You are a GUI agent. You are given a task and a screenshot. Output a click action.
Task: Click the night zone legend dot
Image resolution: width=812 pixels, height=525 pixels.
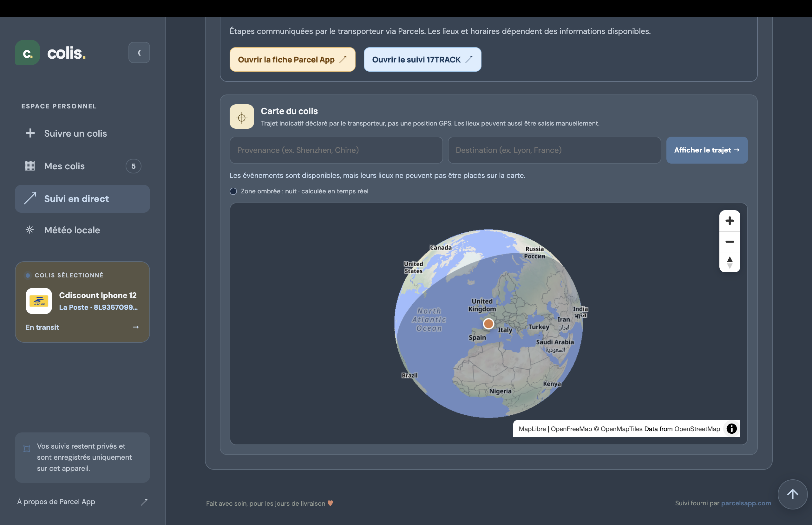(x=233, y=191)
